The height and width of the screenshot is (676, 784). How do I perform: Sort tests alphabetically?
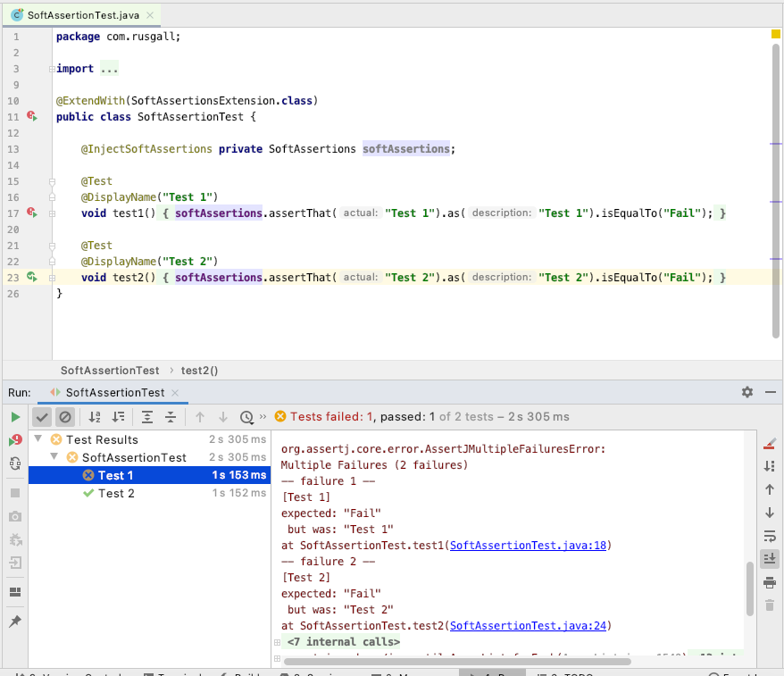tap(93, 416)
